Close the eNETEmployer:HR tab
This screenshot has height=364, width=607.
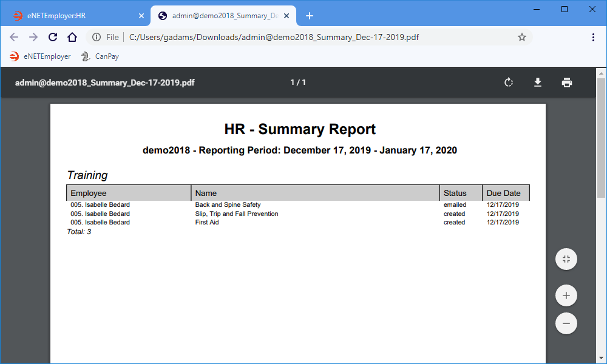click(x=141, y=16)
